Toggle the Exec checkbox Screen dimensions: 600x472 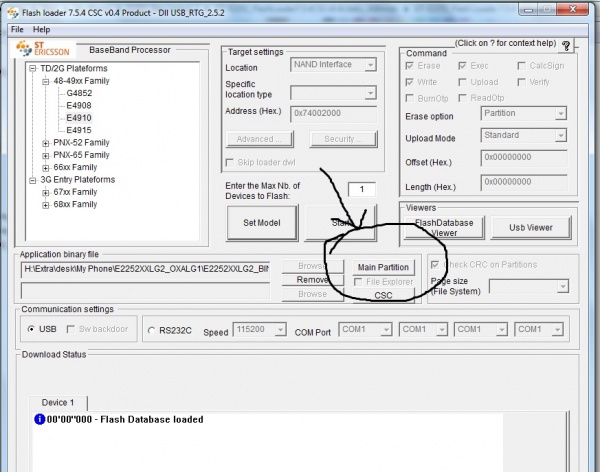[x=462, y=66]
